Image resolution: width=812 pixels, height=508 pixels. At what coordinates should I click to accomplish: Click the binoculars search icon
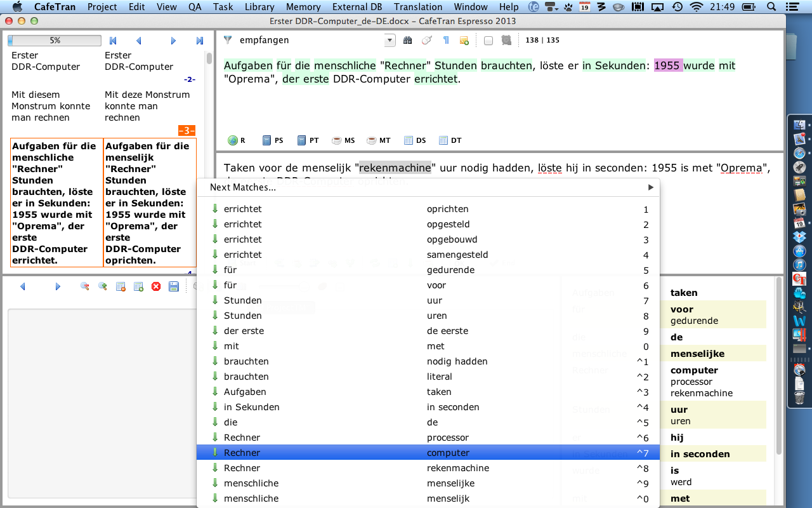[408, 41]
